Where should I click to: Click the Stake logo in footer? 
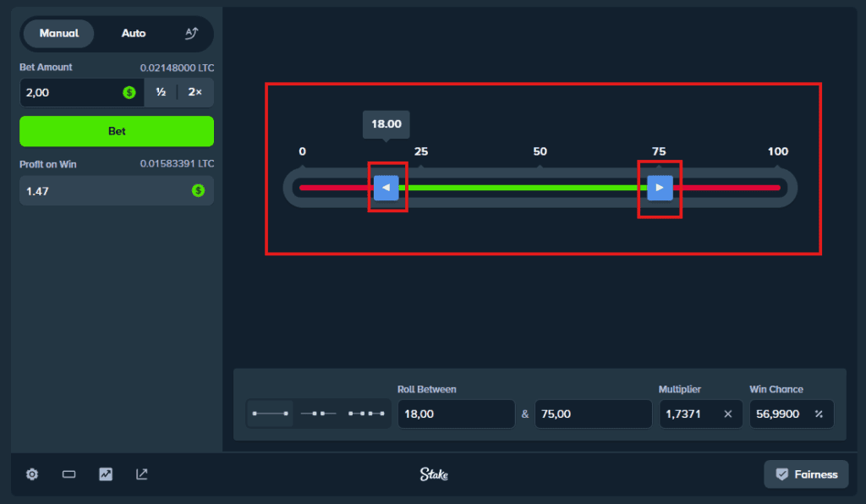pyautogui.click(x=434, y=474)
